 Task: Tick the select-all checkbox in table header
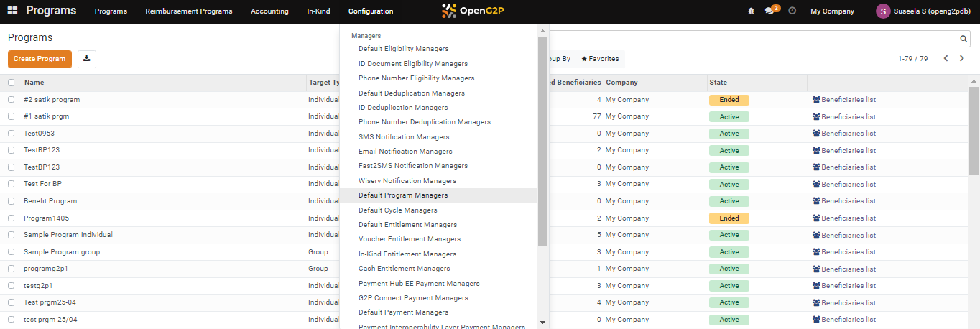point(11,83)
